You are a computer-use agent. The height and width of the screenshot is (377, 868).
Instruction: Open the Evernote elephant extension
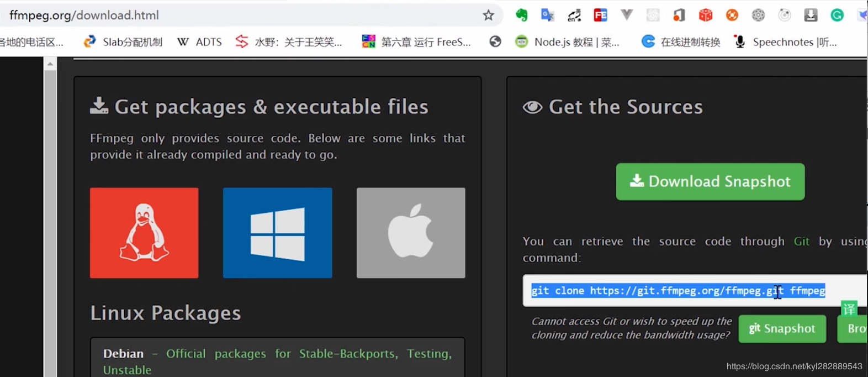point(521,15)
